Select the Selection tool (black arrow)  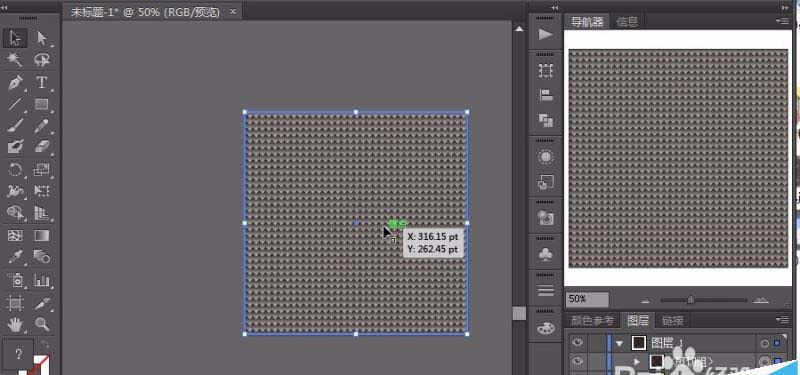[x=15, y=38]
